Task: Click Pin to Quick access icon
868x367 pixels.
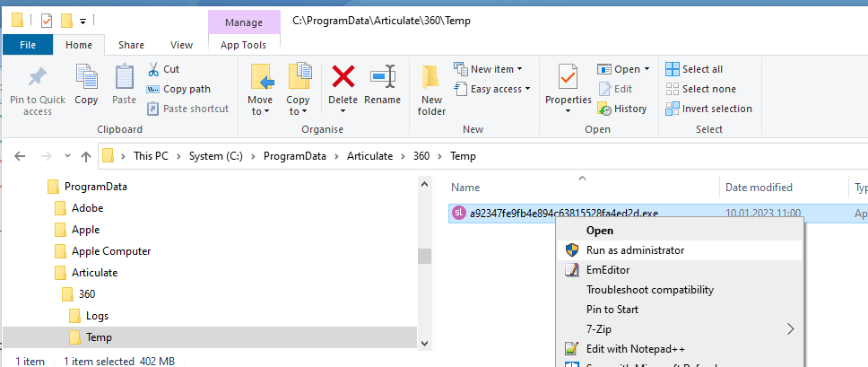Action: [x=38, y=78]
